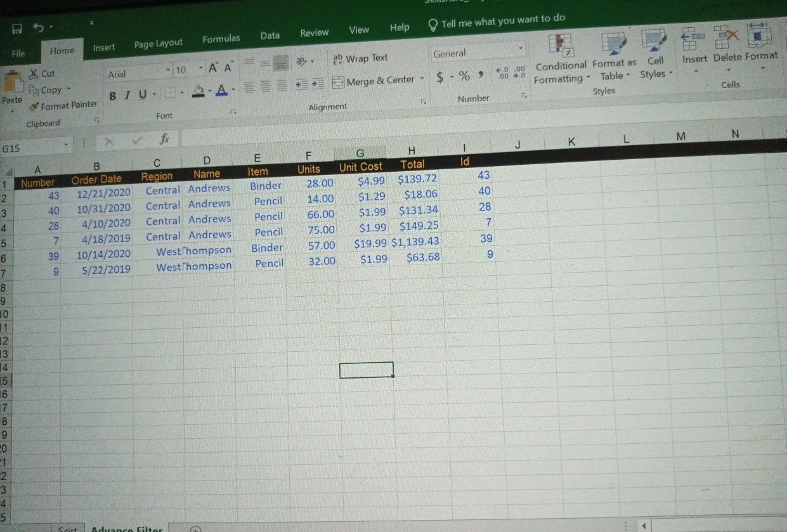The height and width of the screenshot is (532, 787).
Task: Apply the Accounting Number Format
Action: tap(441, 75)
